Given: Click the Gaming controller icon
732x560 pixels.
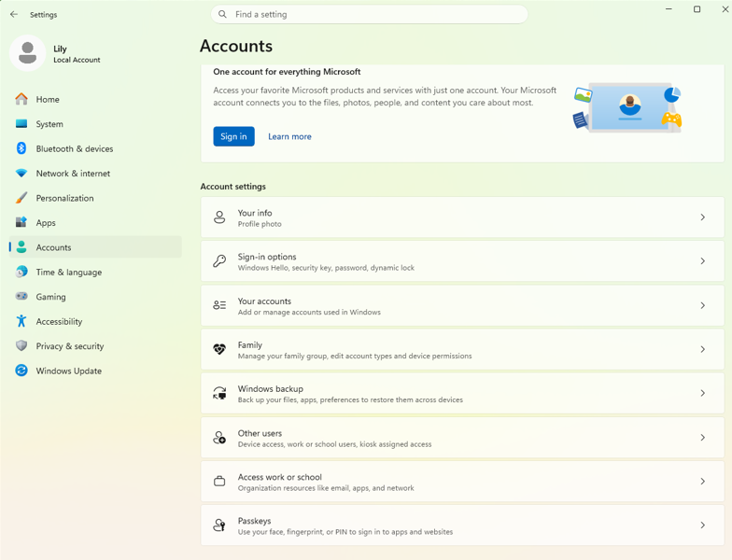Looking at the screenshot, I should (21, 296).
